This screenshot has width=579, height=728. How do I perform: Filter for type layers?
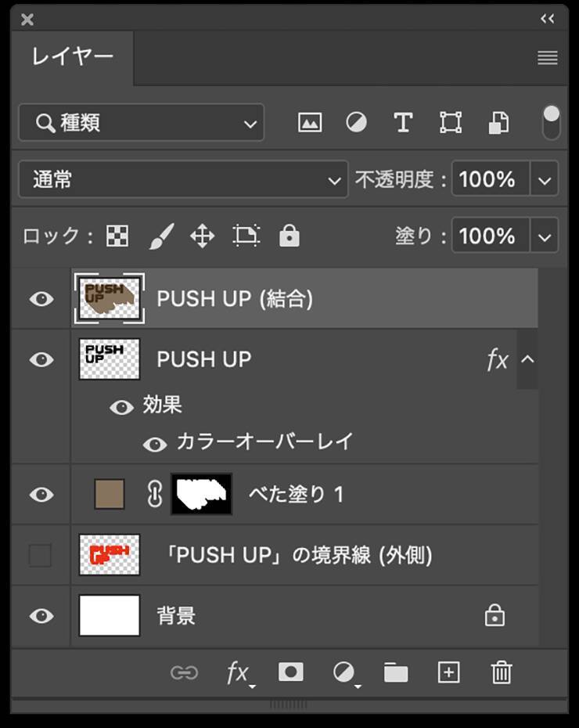(x=403, y=123)
